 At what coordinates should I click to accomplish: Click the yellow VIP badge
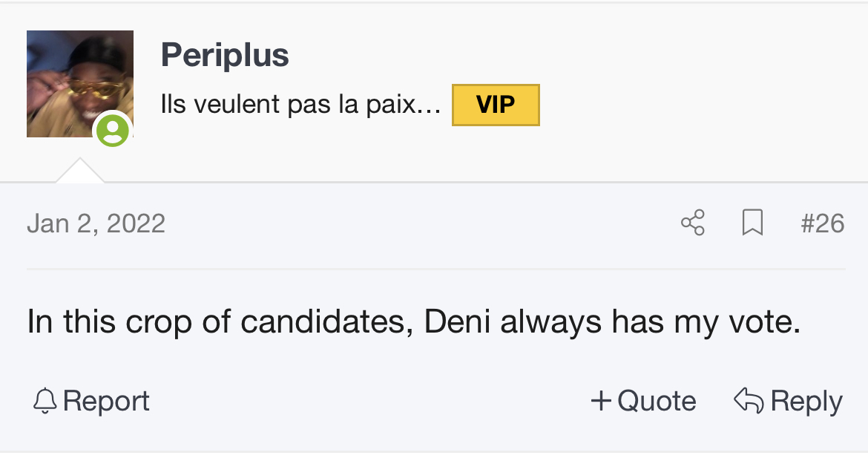click(496, 105)
